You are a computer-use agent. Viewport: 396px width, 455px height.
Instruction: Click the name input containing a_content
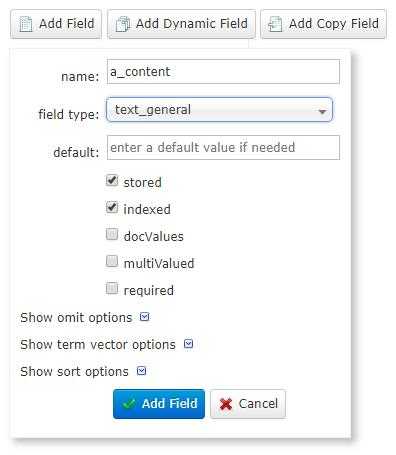(223, 72)
